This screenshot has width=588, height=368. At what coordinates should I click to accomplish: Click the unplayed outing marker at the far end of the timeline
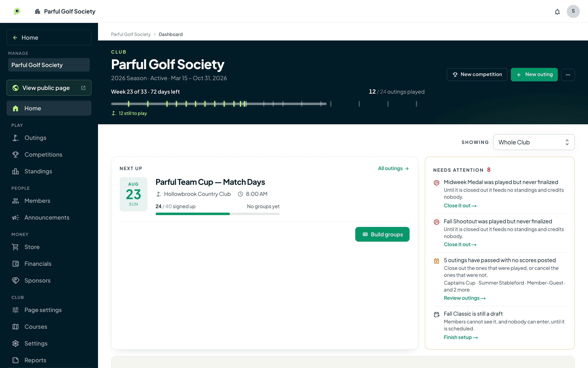pos(416,104)
